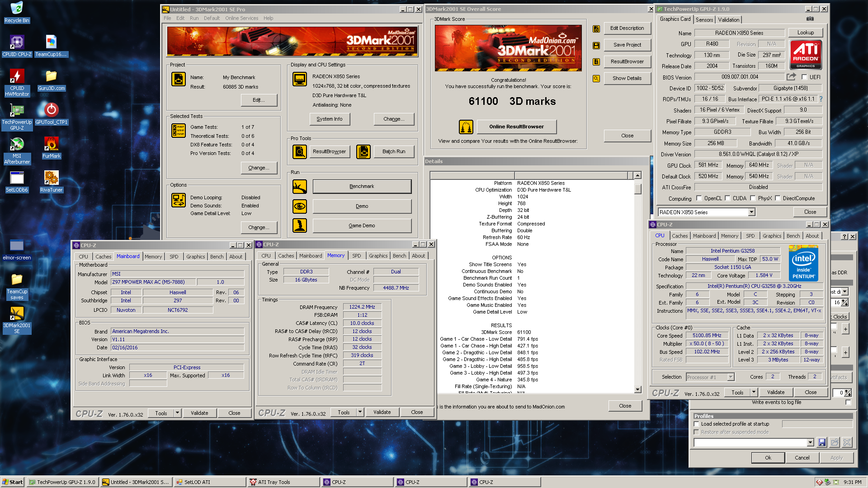This screenshot has width=868, height=488.
Task: Switch to Validation tab in GPU-Z
Action: click(x=729, y=20)
